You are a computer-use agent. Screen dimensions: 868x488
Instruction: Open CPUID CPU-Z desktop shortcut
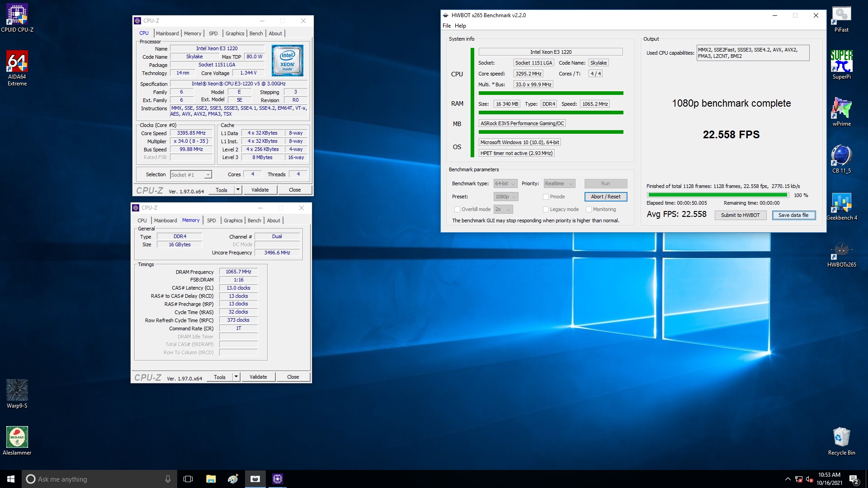pos(17,19)
